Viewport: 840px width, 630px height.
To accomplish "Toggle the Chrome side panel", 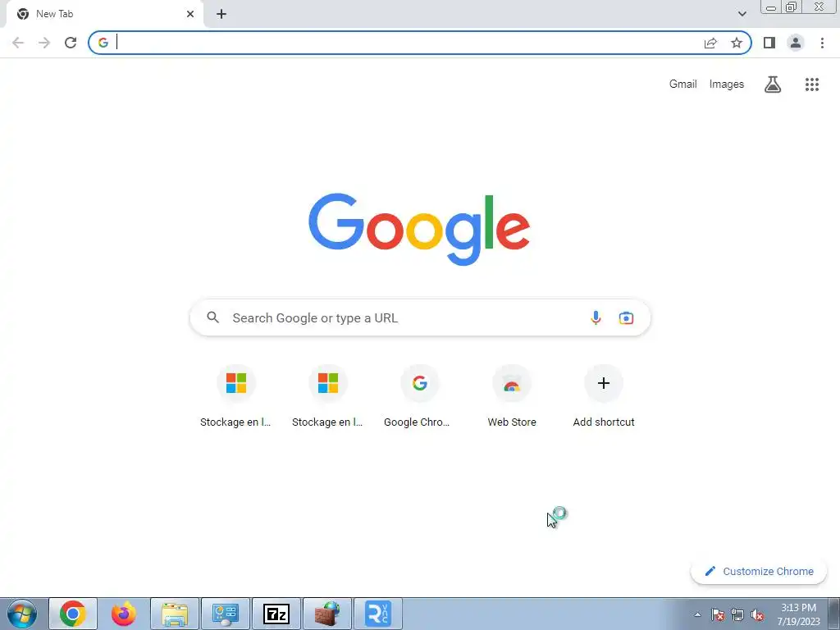I will point(769,43).
